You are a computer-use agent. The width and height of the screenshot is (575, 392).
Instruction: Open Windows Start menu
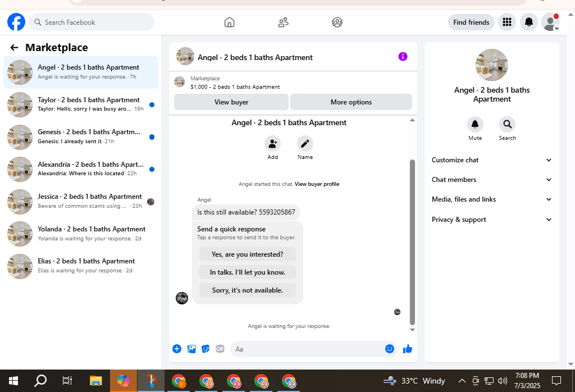13,381
